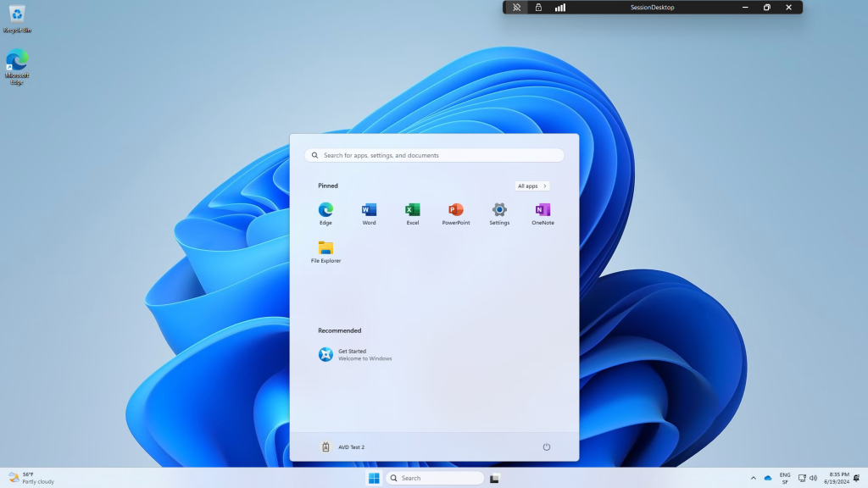This screenshot has width=868, height=488.
Task: Open the ENG language input switcher
Action: click(785, 478)
